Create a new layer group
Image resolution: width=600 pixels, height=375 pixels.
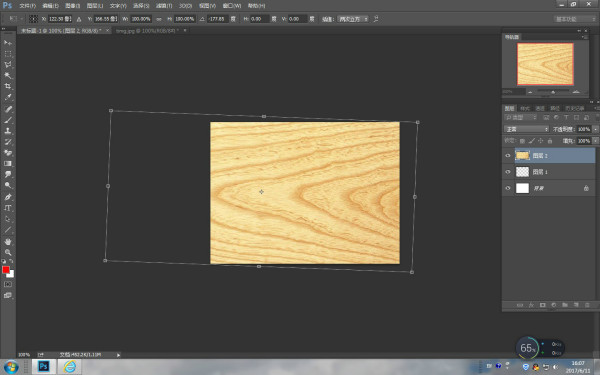(565, 305)
